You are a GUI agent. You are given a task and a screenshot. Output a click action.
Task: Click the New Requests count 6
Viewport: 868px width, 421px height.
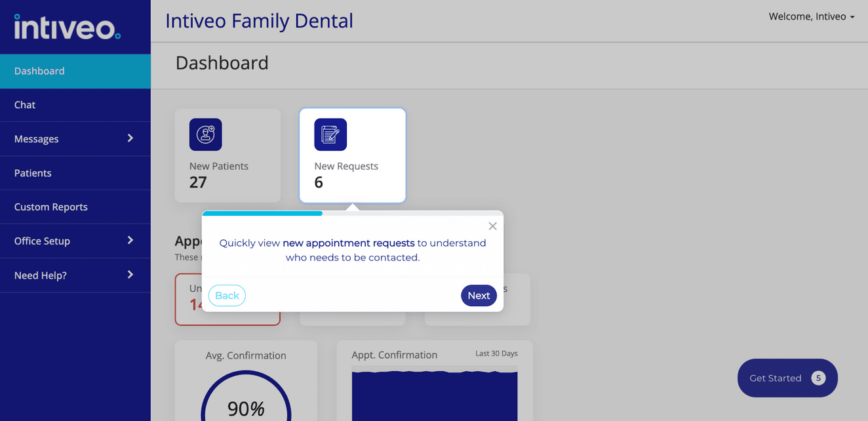click(319, 183)
